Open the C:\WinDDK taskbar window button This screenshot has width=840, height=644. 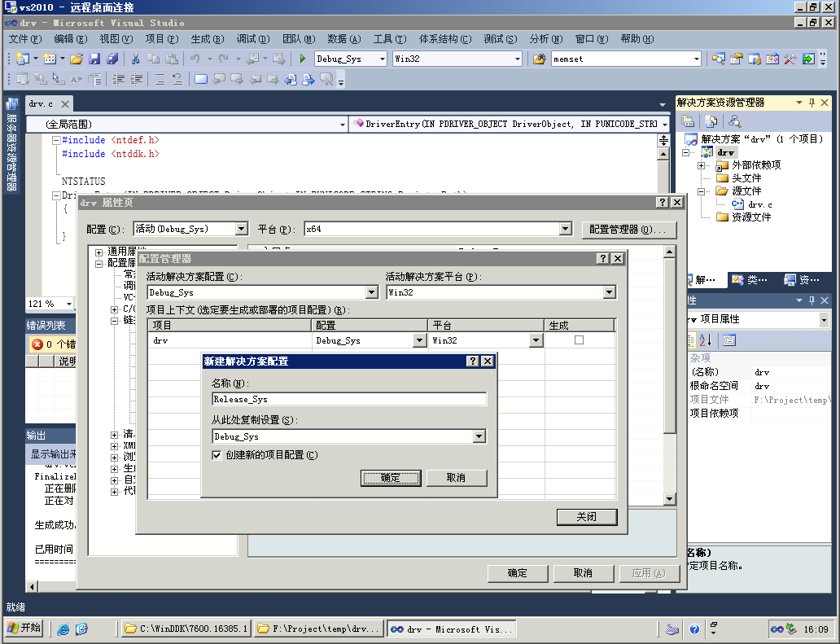(186, 629)
